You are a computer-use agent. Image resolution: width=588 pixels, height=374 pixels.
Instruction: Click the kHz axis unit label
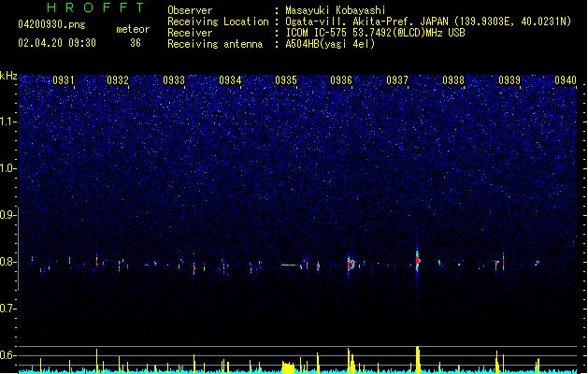(x=8, y=76)
